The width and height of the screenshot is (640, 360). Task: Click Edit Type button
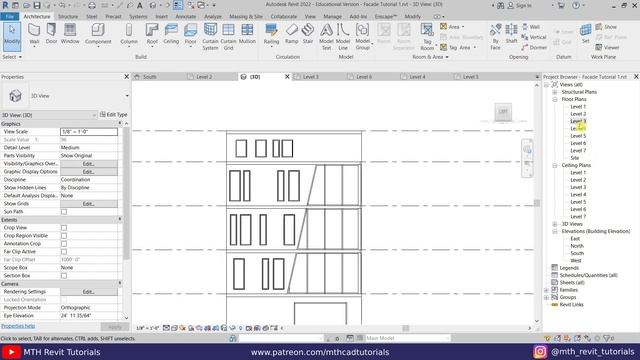click(x=114, y=115)
